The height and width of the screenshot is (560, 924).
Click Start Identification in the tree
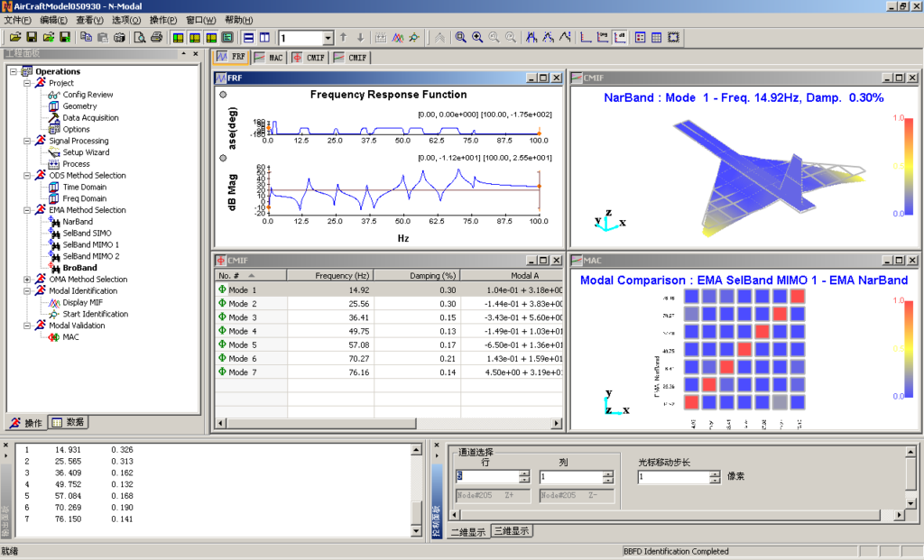pyautogui.click(x=95, y=314)
